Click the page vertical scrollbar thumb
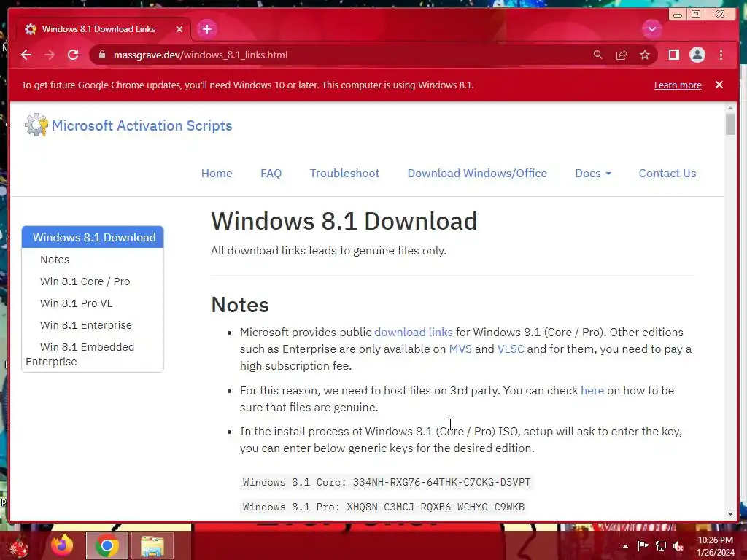 [730, 124]
